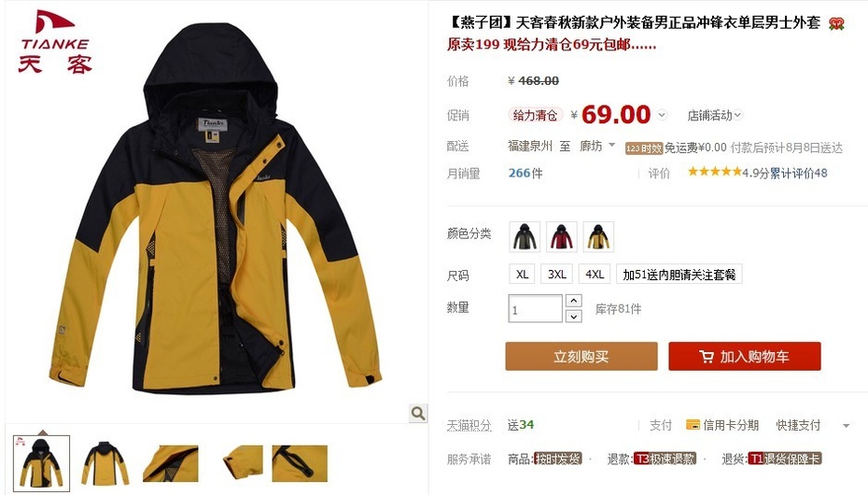Screen dimensions: 868x495
Task: Select the red jacket color swatch
Action: pos(561,236)
